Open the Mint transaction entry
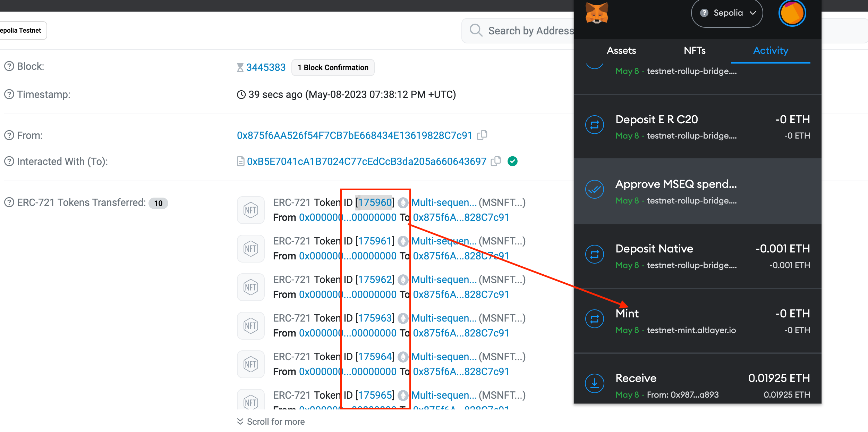The width and height of the screenshot is (868, 432). [697, 321]
